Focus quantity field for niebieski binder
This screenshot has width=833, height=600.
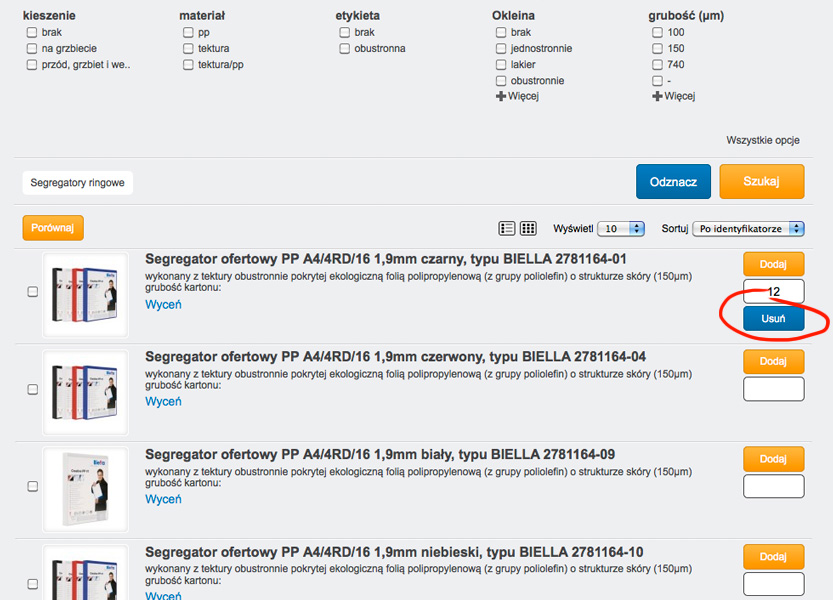[774, 584]
